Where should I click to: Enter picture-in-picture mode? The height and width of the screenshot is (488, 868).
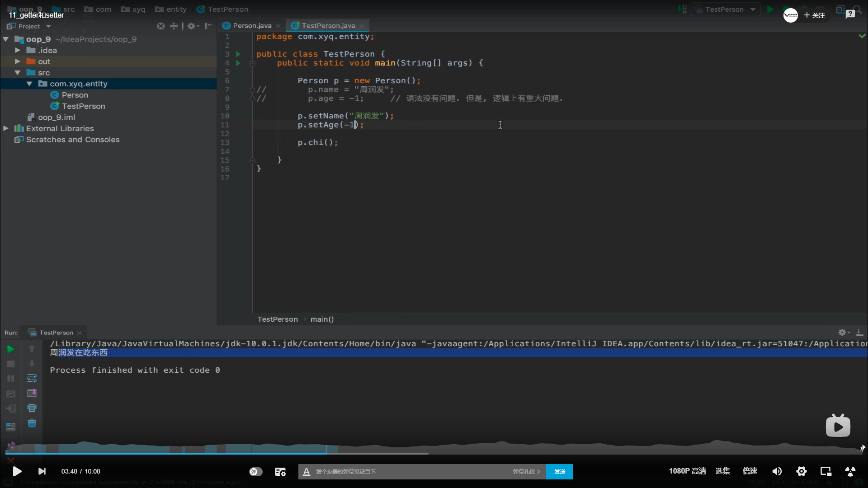[x=826, y=471]
